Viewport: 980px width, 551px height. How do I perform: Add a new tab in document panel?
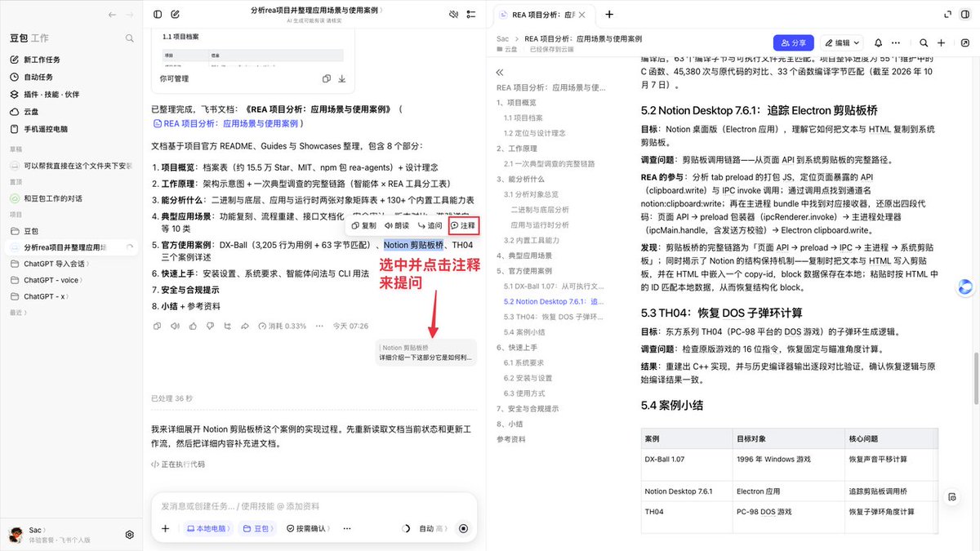click(x=609, y=15)
